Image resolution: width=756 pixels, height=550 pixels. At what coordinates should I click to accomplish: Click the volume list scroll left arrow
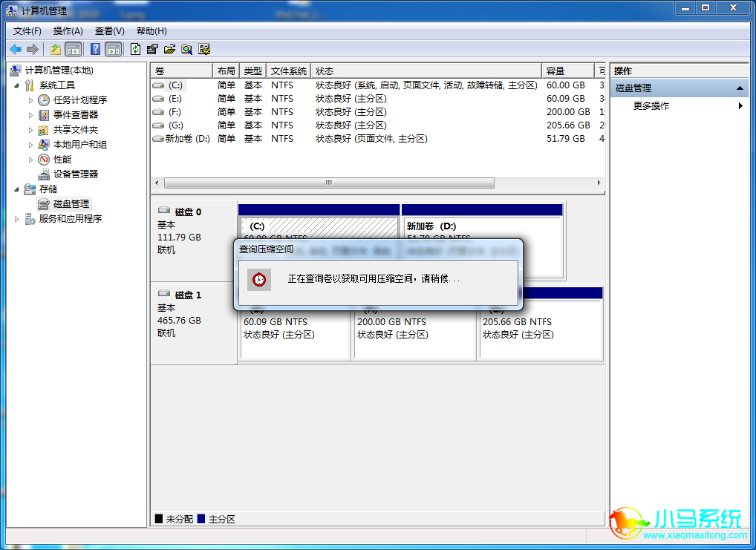click(157, 183)
